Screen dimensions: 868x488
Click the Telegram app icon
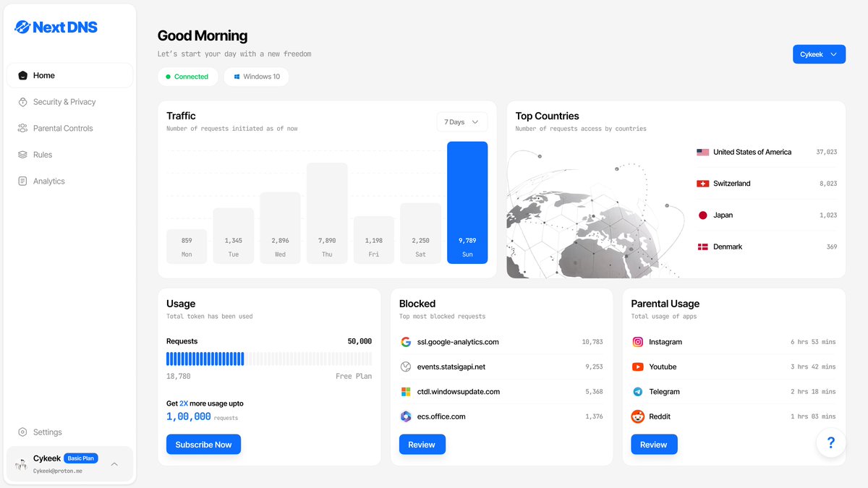[x=637, y=392]
